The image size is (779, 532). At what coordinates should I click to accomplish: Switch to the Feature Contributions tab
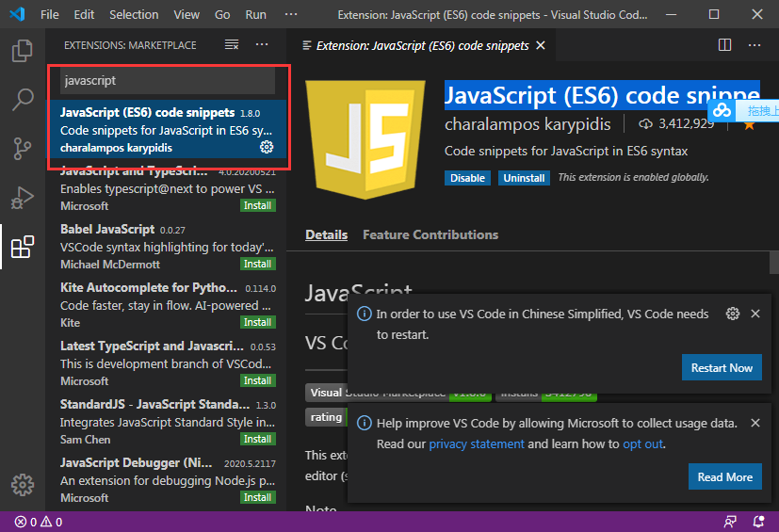coord(430,234)
